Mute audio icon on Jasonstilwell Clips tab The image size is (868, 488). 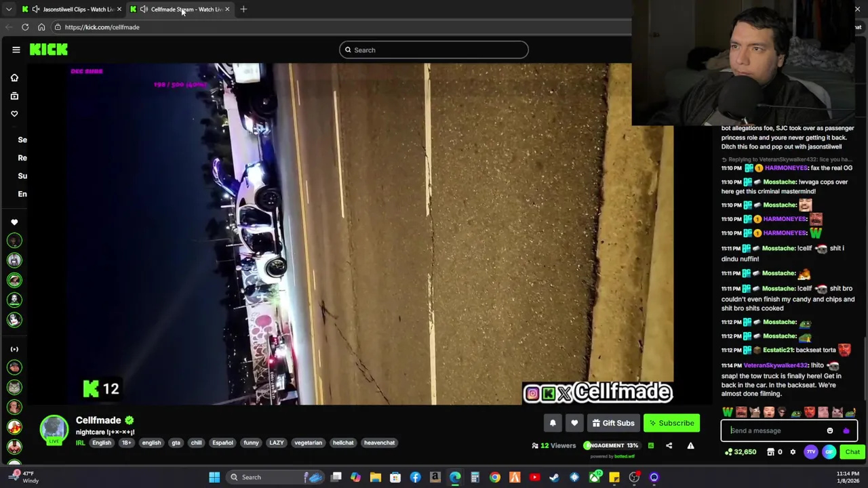(x=35, y=9)
